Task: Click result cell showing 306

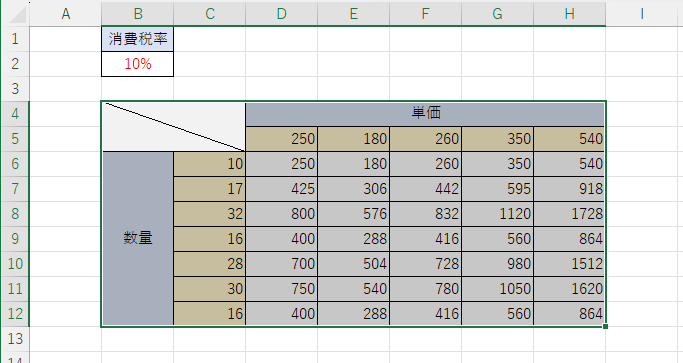Action: pyautogui.click(x=354, y=189)
